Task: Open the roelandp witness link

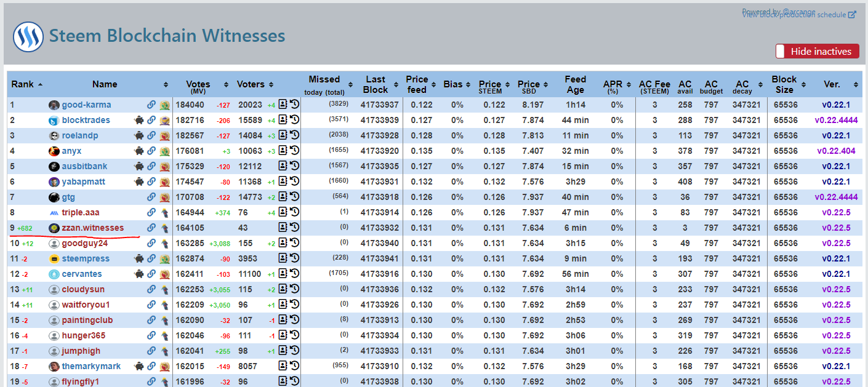Action: click(x=79, y=135)
